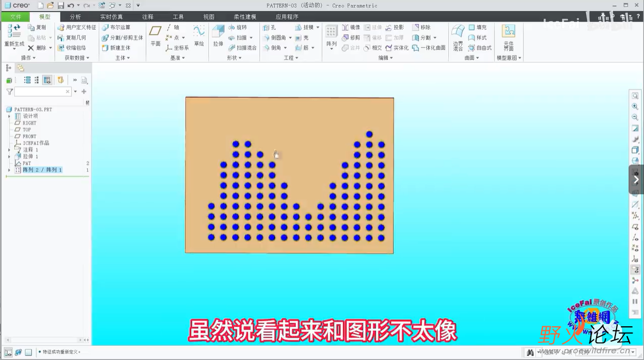Click the Solidify (实体化) tool
The height and width of the screenshot is (360, 644).
(397, 47)
